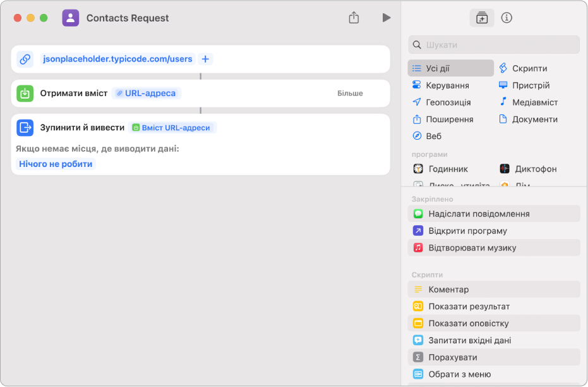The image size is (588, 387).
Task: Add the Обрати з меню action
Action: click(x=494, y=374)
